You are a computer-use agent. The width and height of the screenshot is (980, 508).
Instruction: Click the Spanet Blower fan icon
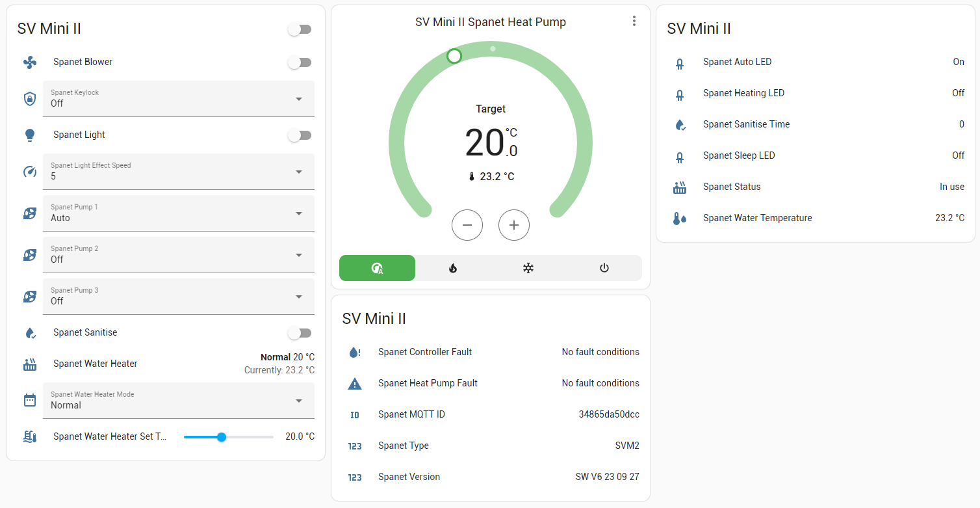point(29,62)
